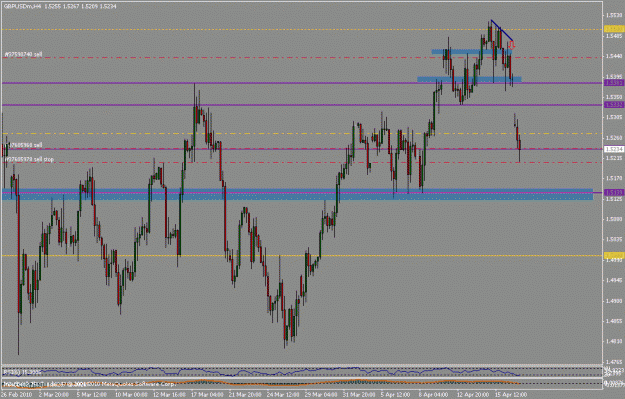Viewport: 625px width, 399px height.
Task: Click the purple 1.5332 price tag
Action: click(x=614, y=105)
